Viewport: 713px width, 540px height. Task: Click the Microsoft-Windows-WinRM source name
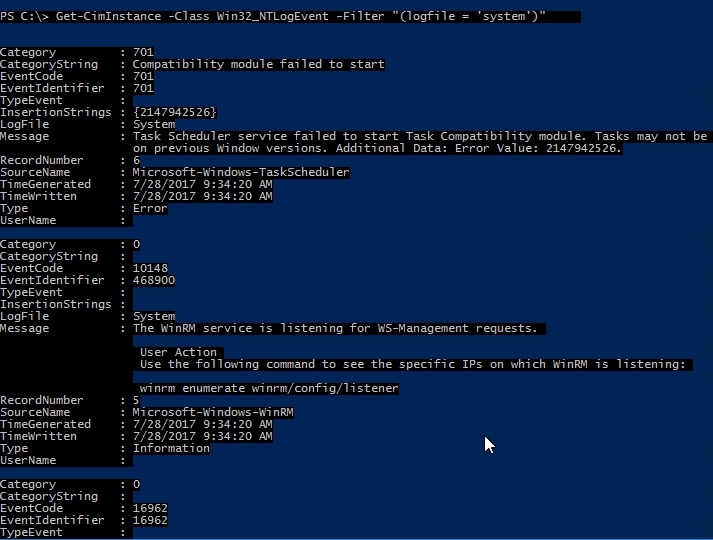pyautogui.click(x=213, y=412)
